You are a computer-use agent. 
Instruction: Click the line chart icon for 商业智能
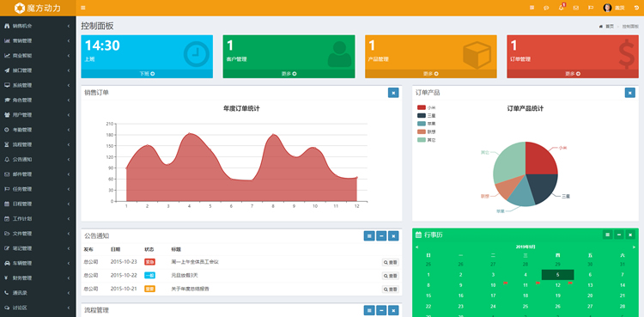(7, 56)
